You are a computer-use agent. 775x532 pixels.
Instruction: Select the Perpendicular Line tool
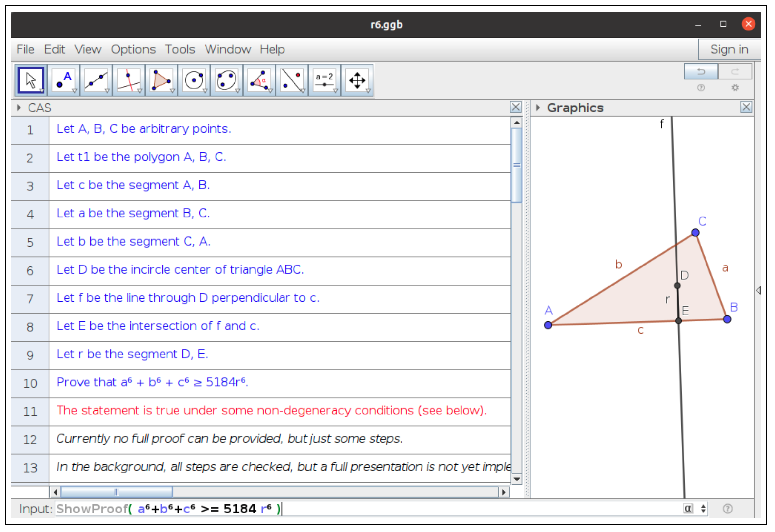[129, 80]
